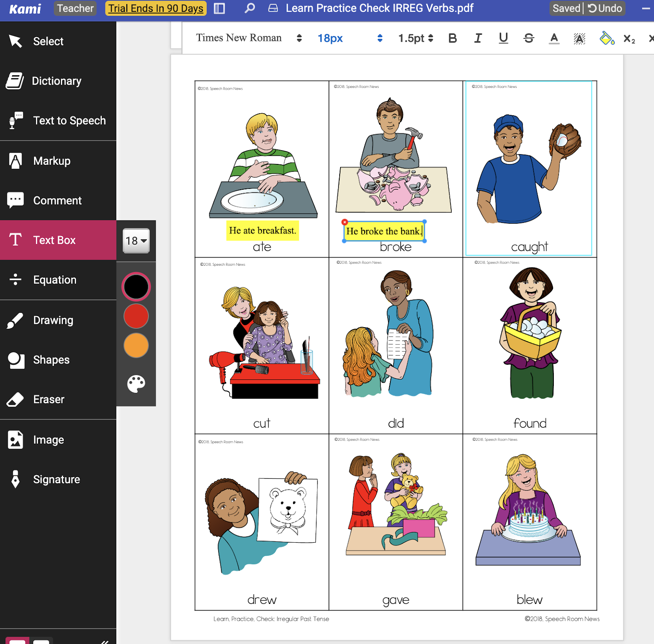Open the Times New Roman font dropdown

[x=249, y=38]
